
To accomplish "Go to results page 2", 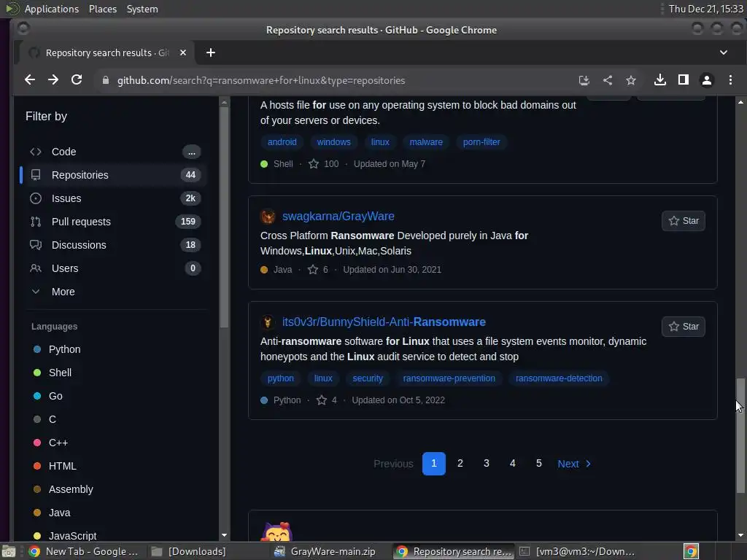I will coord(460,463).
